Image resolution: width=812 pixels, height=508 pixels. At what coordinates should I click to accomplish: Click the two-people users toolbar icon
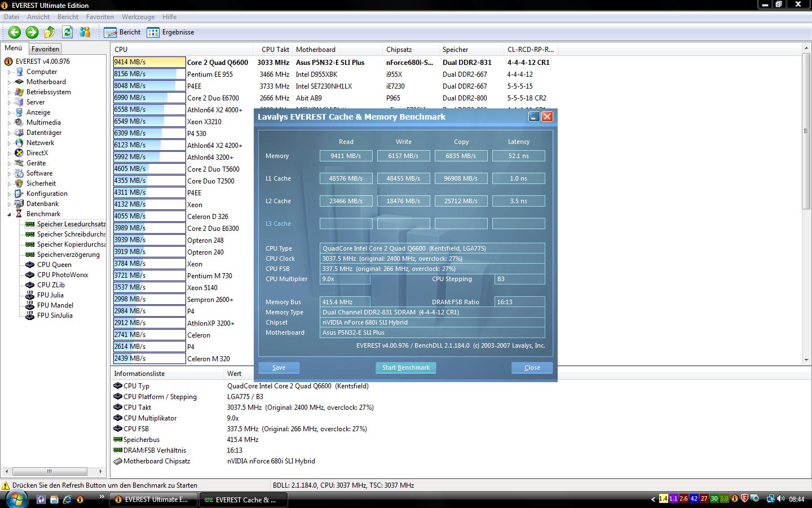pos(85,32)
